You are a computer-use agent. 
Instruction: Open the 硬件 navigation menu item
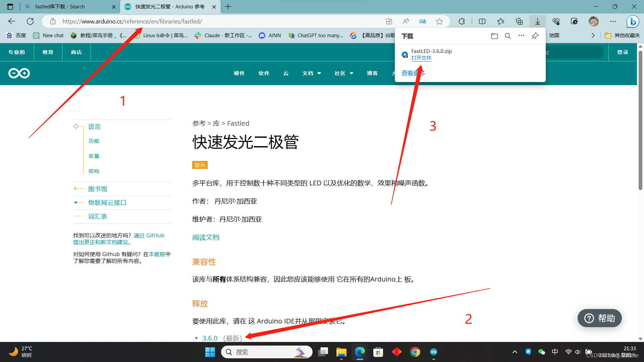239,73
